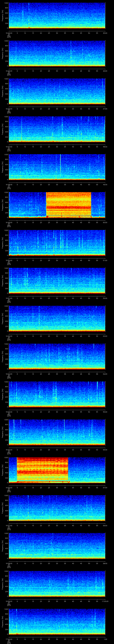Viewport: 114px width, 644px height.
Task: Open the 16:46:00 spectrogram panel
Action: [57, 91]
